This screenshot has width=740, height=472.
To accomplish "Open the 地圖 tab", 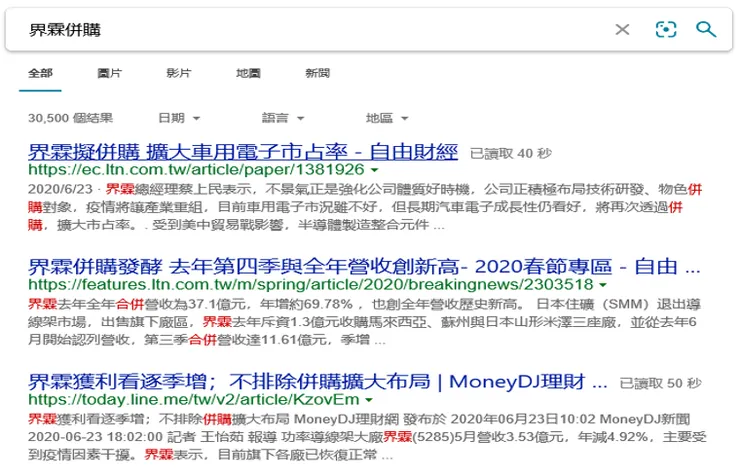I will (x=248, y=73).
